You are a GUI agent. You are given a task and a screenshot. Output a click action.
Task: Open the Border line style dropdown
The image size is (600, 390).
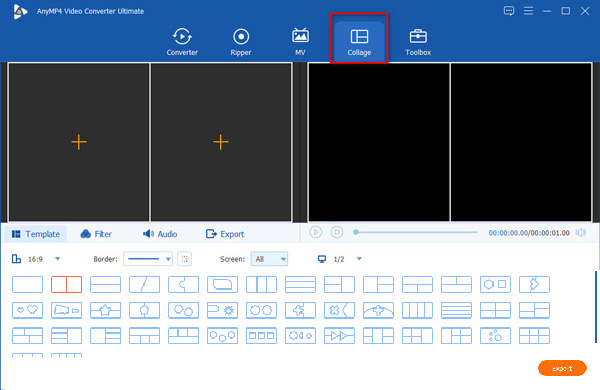148,259
